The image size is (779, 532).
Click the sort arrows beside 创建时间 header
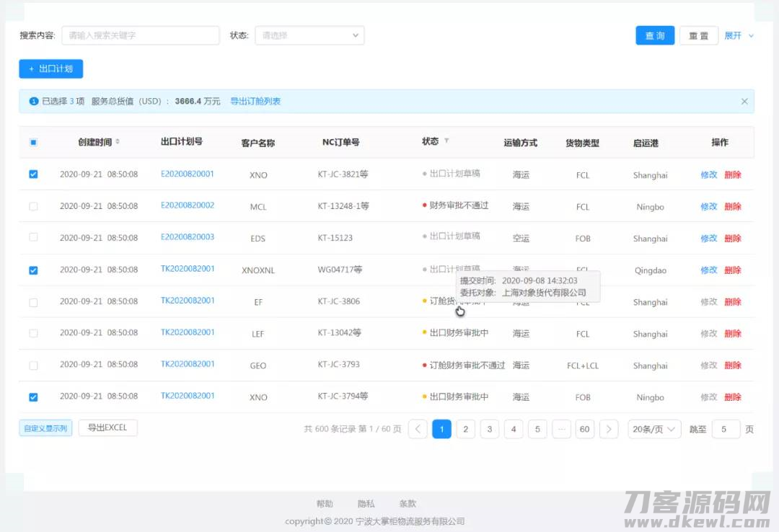click(x=118, y=141)
